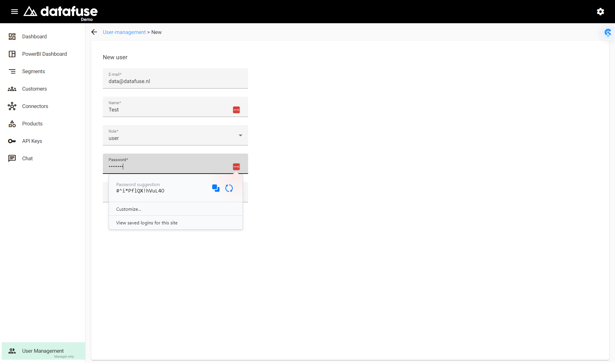
Task: Focus the E-mail input field
Action: (x=175, y=78)
